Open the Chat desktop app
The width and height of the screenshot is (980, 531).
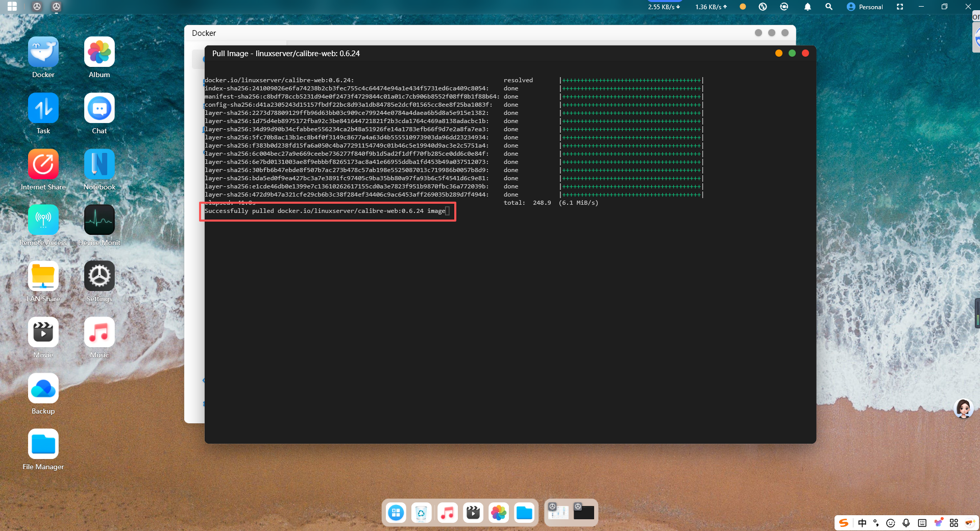tap(100, 108)
